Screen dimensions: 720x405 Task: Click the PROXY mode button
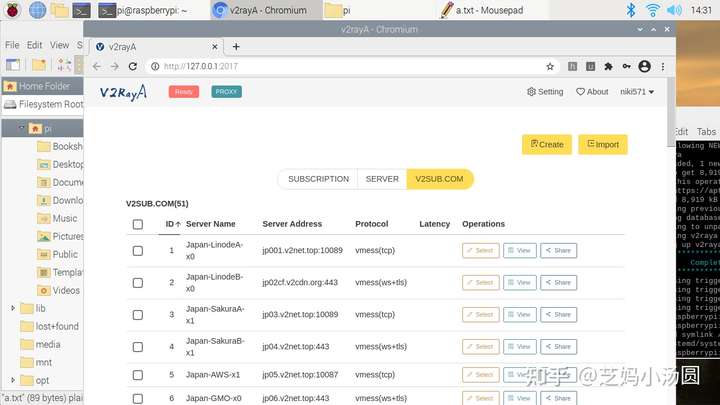[x=226, y=92]
